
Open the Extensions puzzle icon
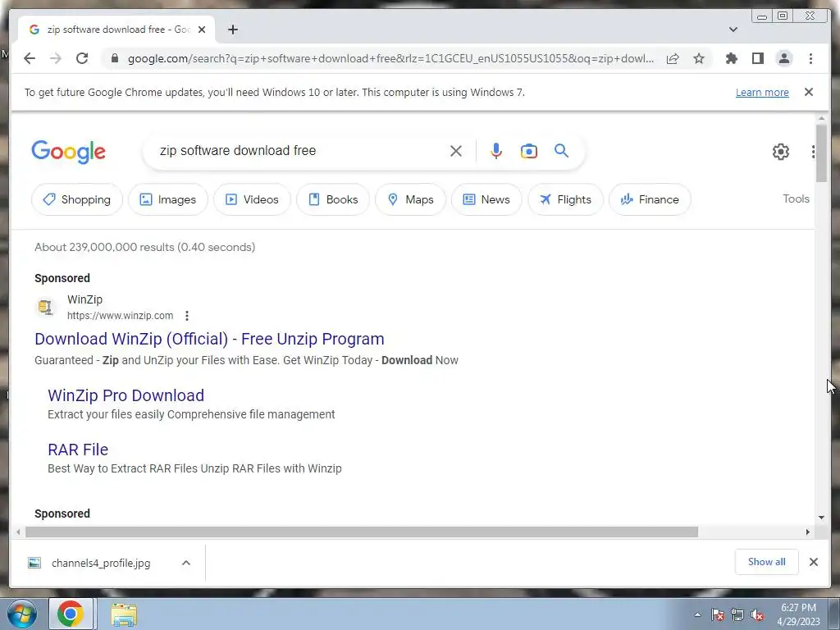point(731,58)
